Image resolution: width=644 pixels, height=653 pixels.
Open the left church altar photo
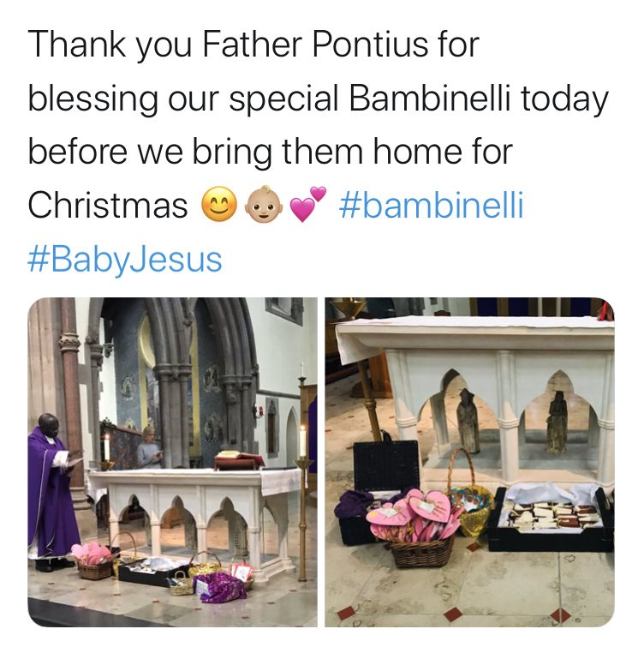pos(172,462)
